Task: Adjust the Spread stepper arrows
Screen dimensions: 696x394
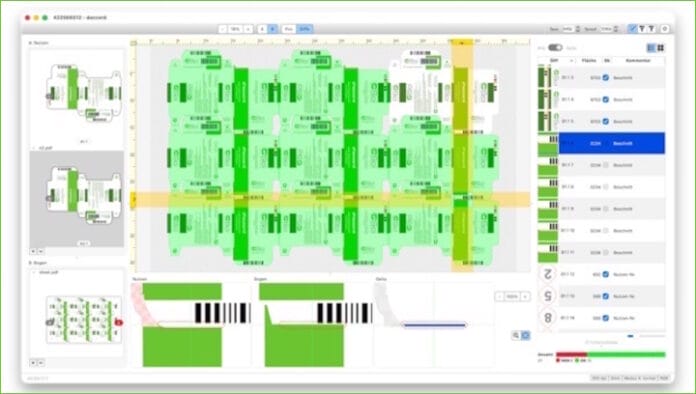Action: (616, 29)
